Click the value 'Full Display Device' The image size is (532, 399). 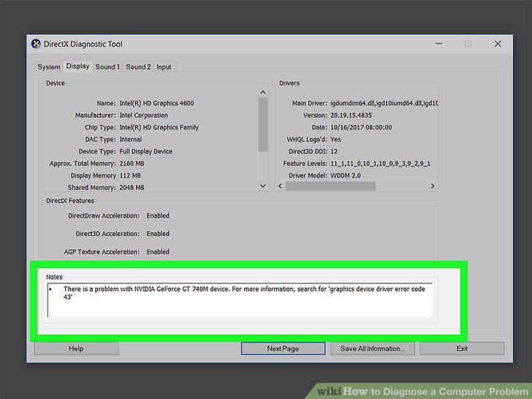[146, 151]
